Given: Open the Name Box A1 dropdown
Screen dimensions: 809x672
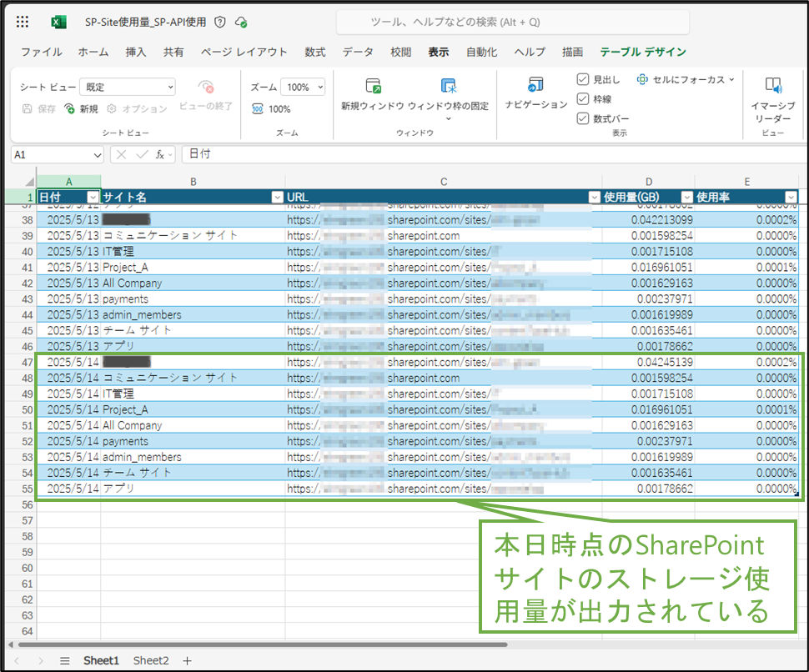Looking at the screenshot, I should pyautogui.click(x=98, y=155).
